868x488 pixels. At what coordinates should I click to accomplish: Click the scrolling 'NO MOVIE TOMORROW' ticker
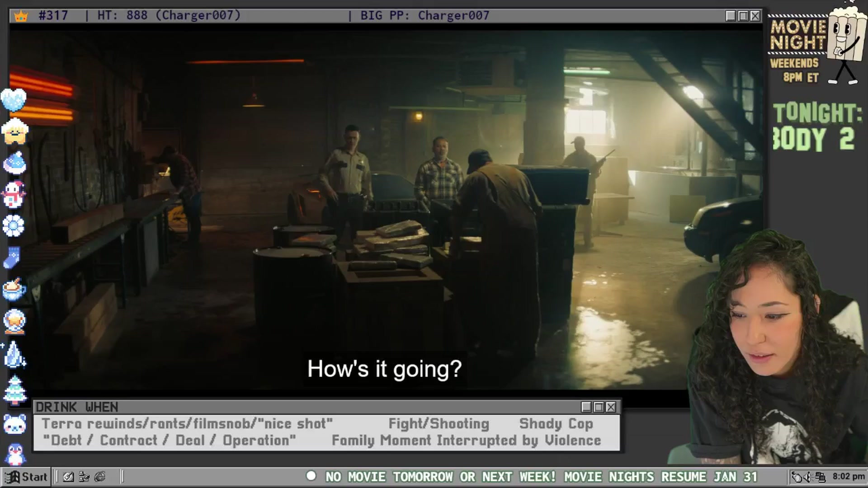point(541,477)
